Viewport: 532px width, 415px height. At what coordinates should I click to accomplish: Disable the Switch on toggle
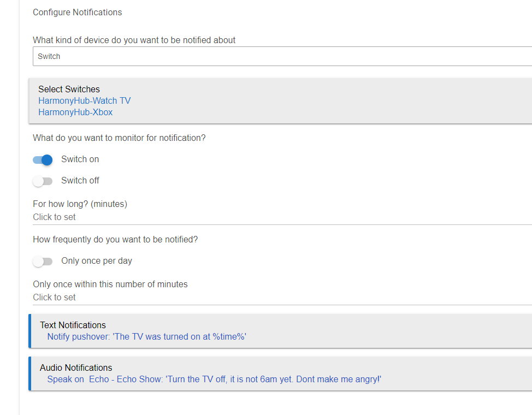[x=43, y=160]
